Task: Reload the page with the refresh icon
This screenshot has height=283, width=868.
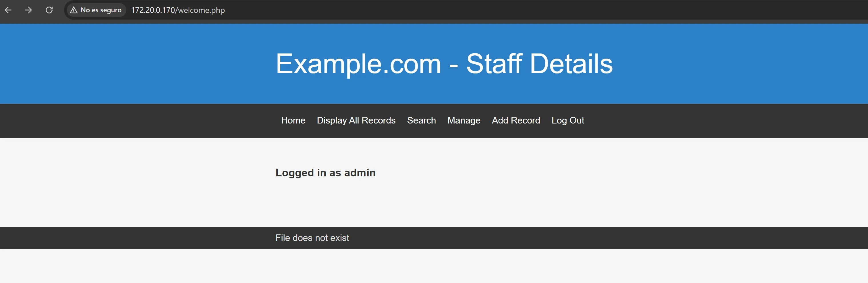Action: tap(49, 10)
